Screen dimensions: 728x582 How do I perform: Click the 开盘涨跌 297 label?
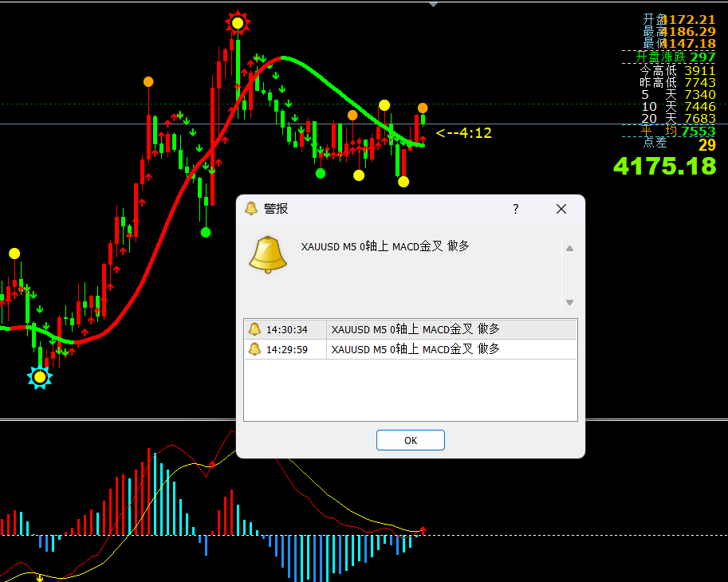(x=675, y=57)
